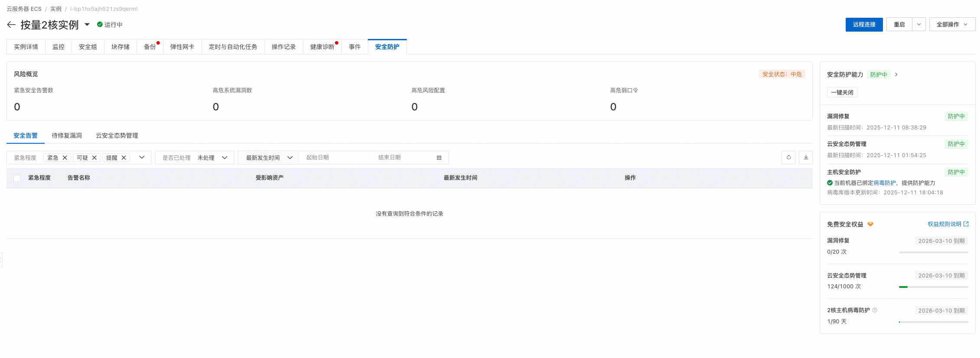The height and width of the screenshot is (358, 980).
Task: Download the alert list
Action: (x=806, y=158)
